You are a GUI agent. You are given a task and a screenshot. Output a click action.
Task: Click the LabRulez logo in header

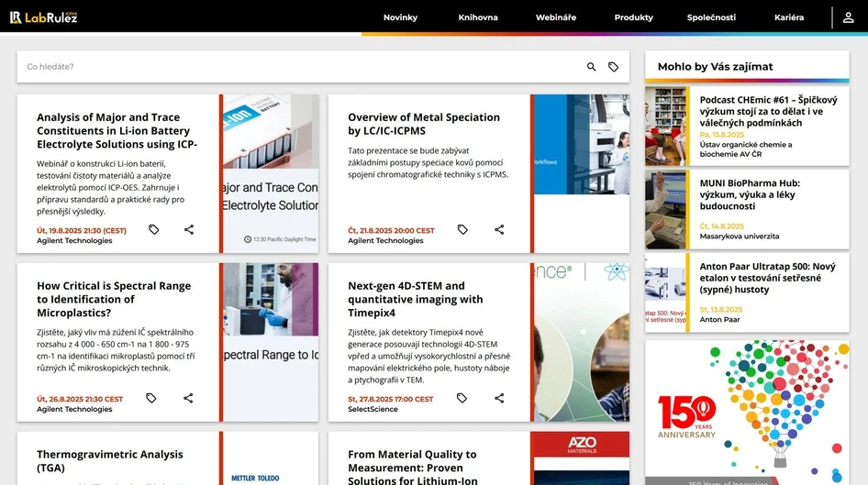(43, 17)
